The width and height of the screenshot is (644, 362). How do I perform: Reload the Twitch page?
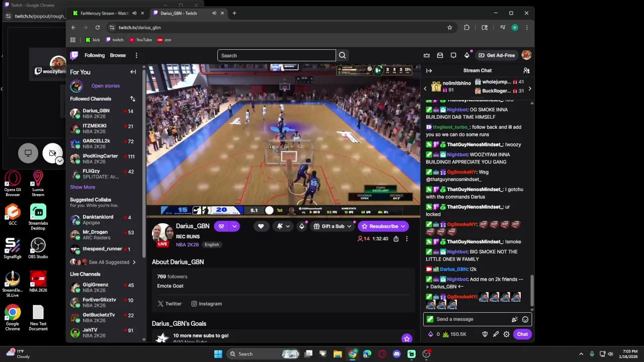98,28
